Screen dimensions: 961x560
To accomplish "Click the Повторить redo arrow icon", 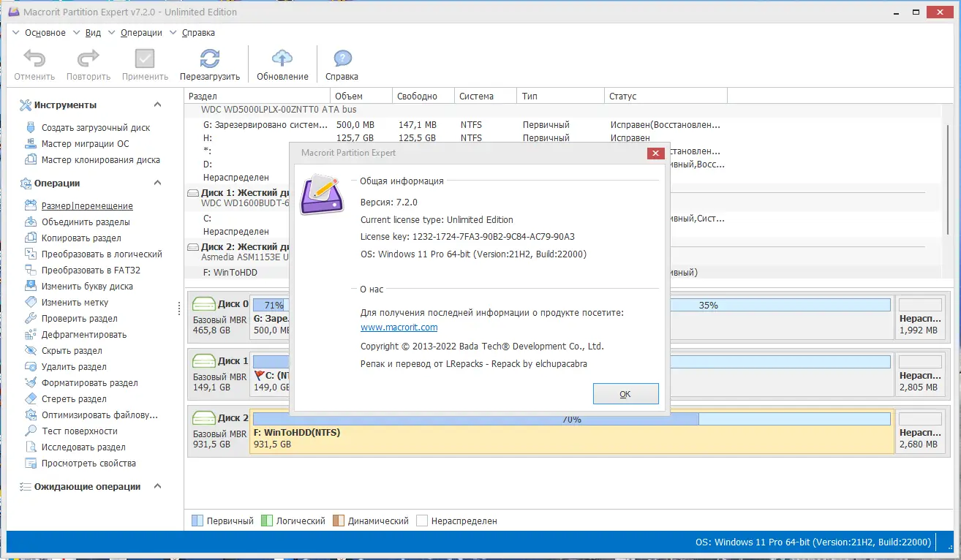I will point(88,58).
